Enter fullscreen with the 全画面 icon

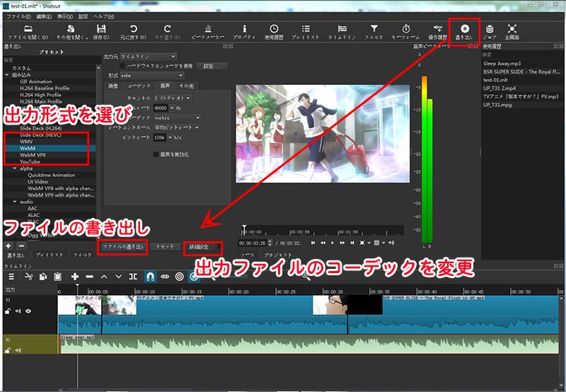pos(512,29)
